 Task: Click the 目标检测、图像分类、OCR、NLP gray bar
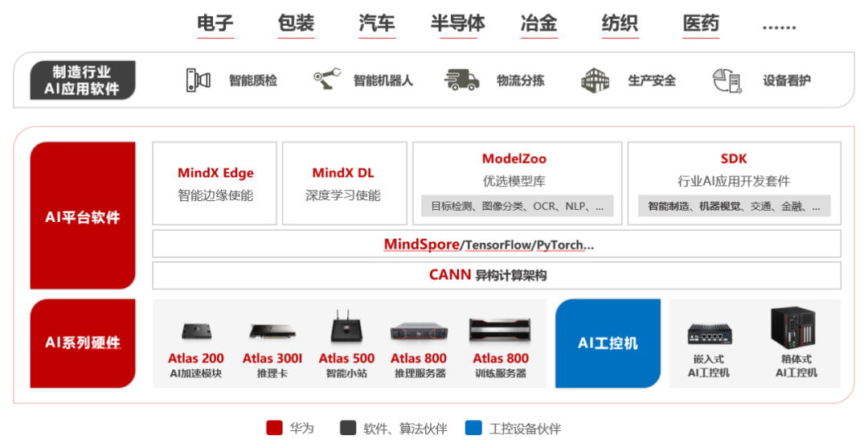tap(517, 206)
